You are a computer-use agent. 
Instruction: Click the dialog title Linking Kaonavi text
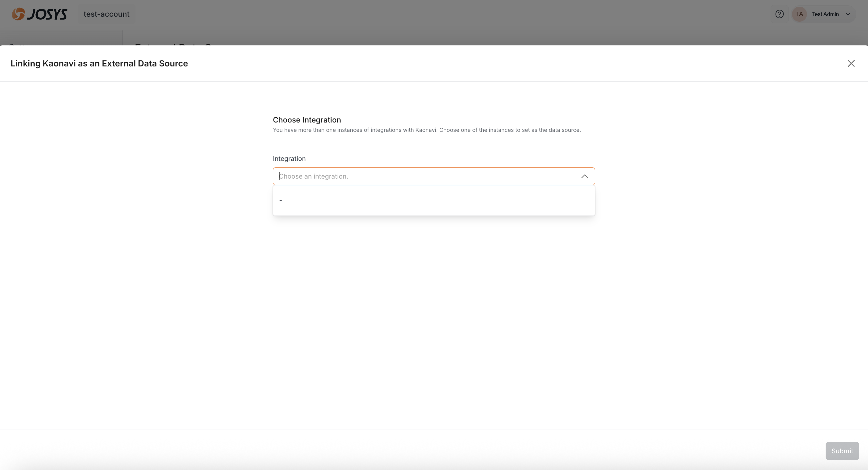pyautogui.click(x=99, y=63)
